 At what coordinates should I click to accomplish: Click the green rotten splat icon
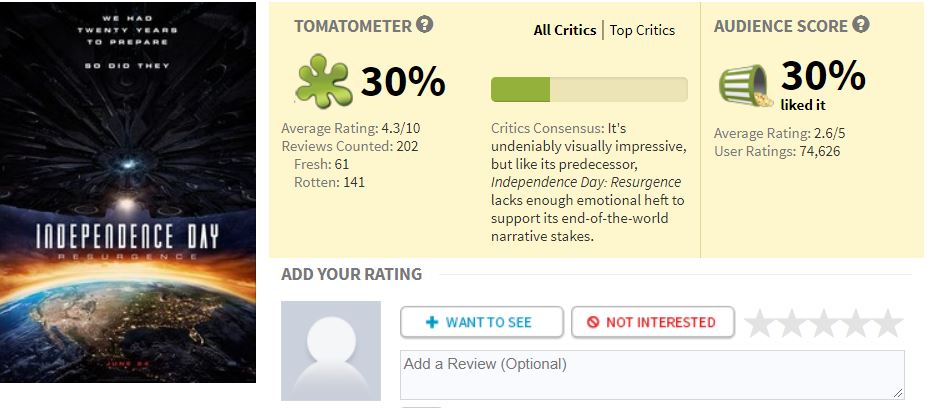pos(323,81)
